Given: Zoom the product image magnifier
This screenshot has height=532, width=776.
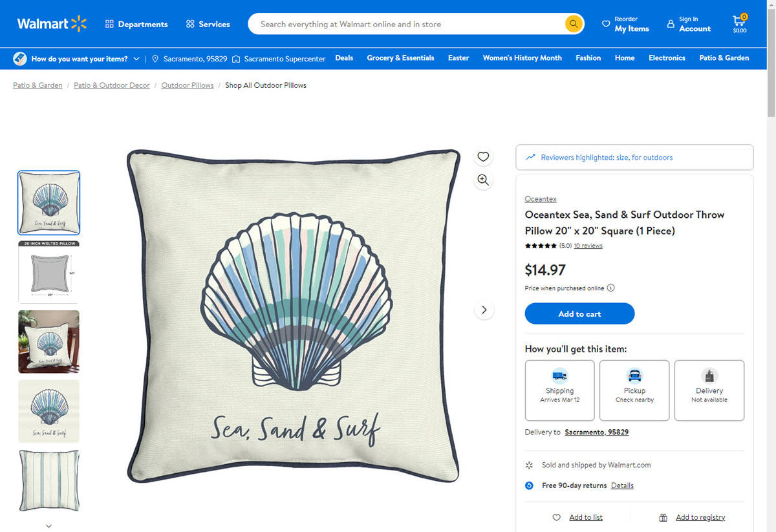Looking at the screenshot, I should 483,180.
